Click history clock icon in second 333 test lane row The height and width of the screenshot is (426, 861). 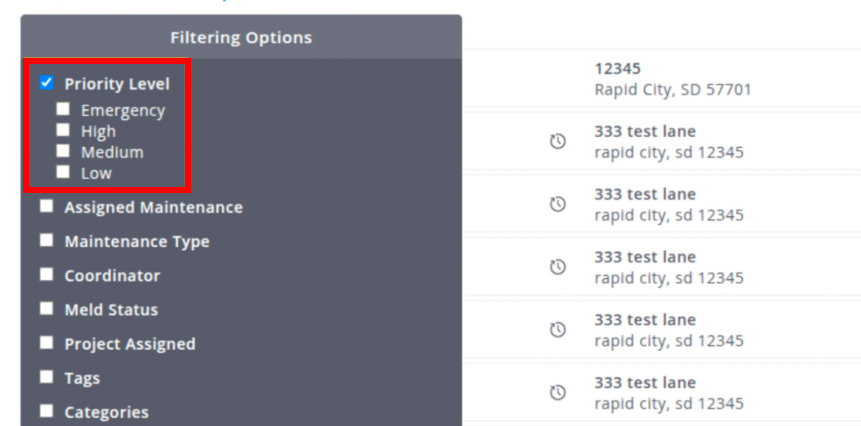point(558,204)
